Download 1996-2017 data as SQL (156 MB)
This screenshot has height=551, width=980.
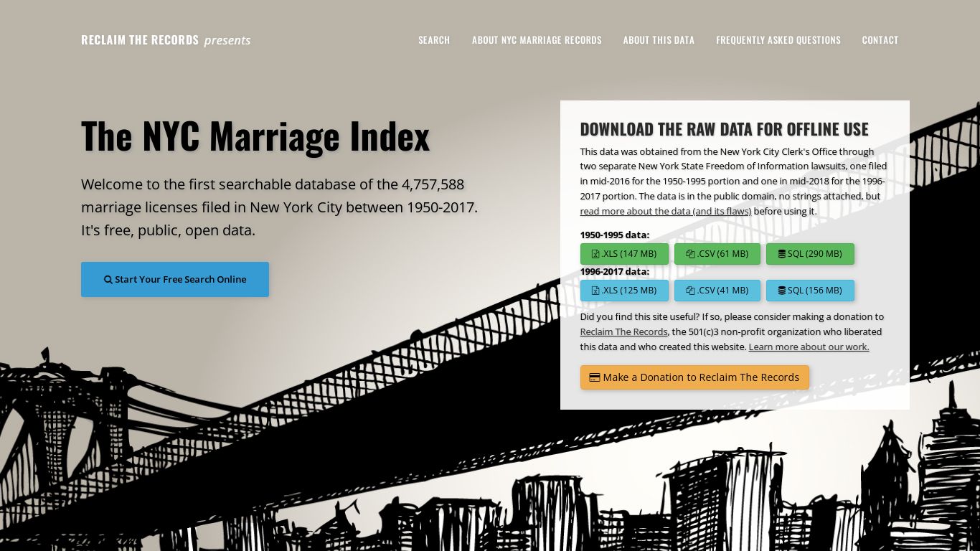point(810,291)
